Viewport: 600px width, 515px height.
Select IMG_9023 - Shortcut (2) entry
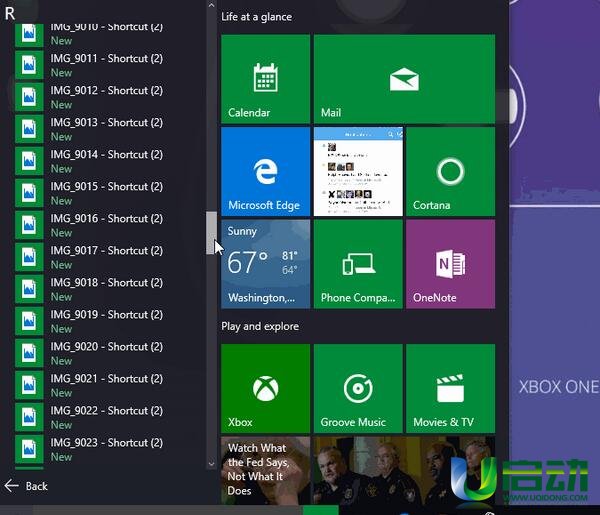tap(109, 449)
